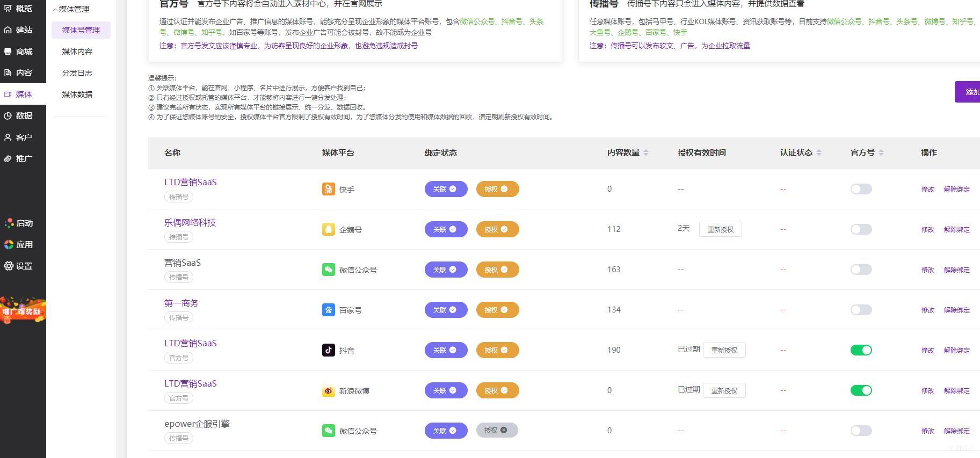980x458 pixels.
Task: Click 解除绑定 link for 第一商务
Action: 956,310
